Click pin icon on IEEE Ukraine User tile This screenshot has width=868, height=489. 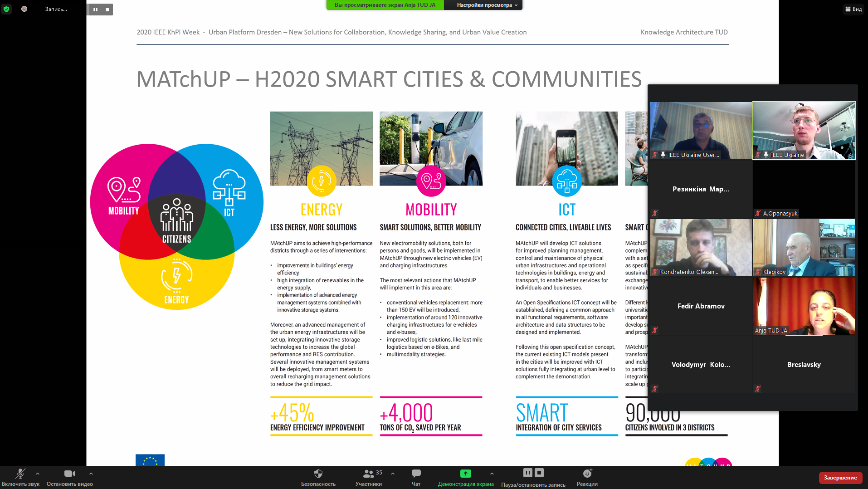tap(663, 155)
